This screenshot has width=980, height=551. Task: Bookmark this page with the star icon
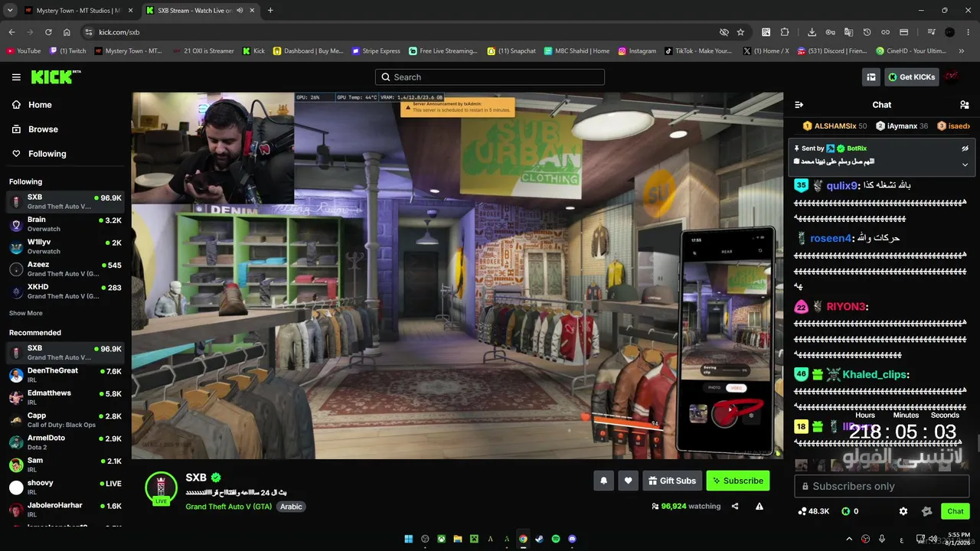[x=740, y=32]
